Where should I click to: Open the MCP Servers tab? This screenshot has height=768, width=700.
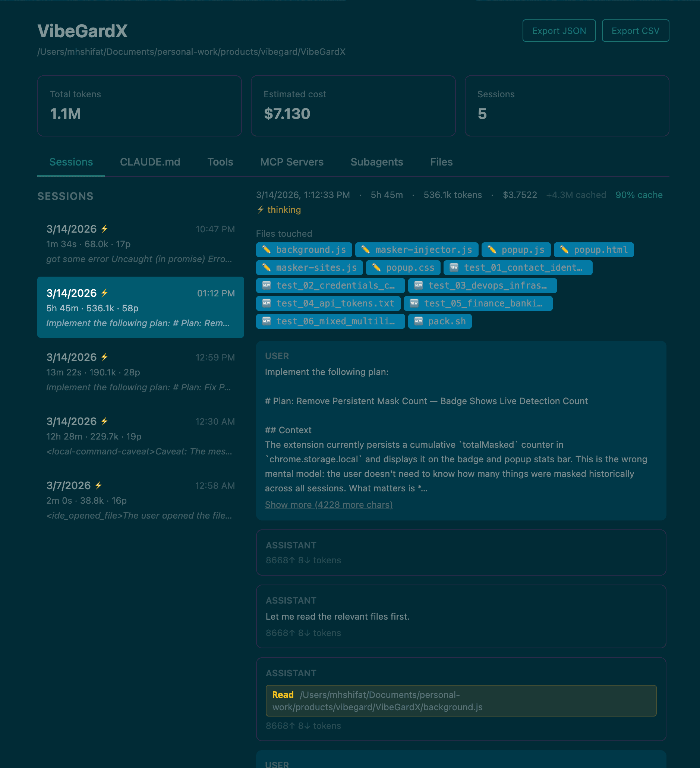291,162
